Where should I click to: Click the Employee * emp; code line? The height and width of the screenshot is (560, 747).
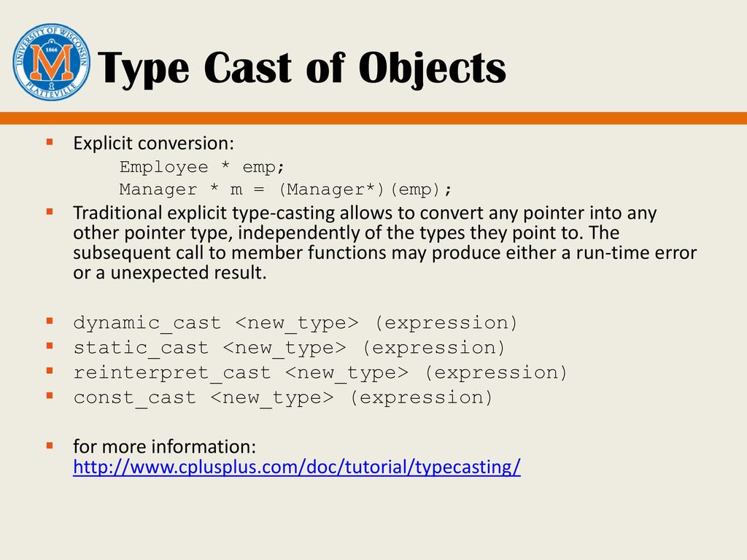pos(202,167)
